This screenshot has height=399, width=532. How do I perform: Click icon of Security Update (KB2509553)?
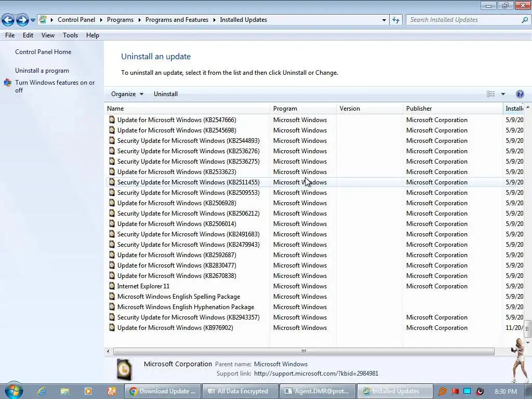pos(112,193)
